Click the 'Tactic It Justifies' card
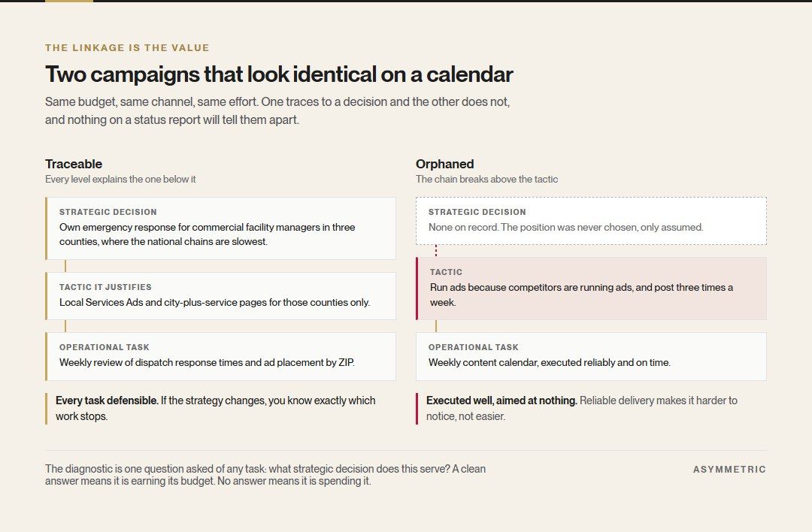 [220, 296]
